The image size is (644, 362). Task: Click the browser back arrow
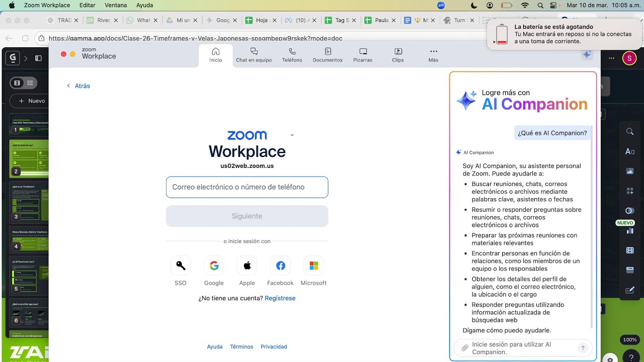tap(9, 38)
